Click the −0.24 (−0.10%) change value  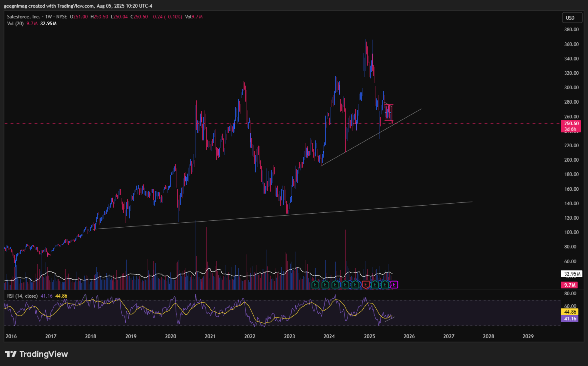point(166,17)
